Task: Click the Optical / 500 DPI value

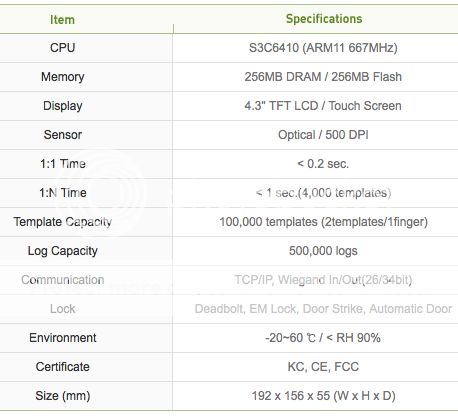Action: click(323, 135)
